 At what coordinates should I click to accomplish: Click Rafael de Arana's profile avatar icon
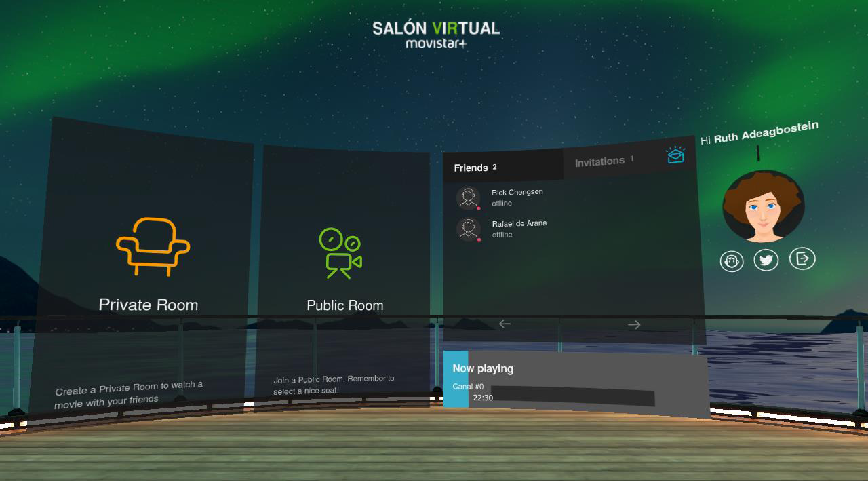[469, 229]
